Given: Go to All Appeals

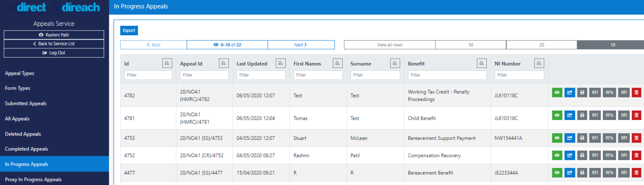Looking at the screenshot, I should 54,119.
